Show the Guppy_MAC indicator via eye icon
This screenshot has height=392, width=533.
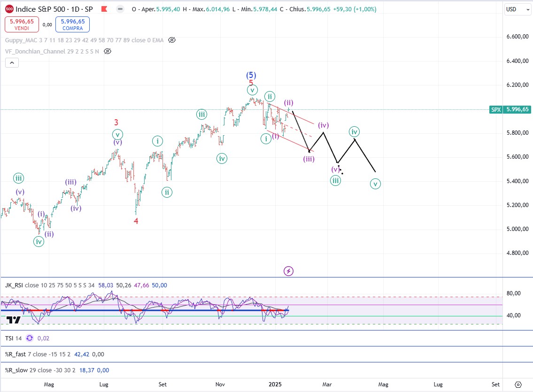172,40
